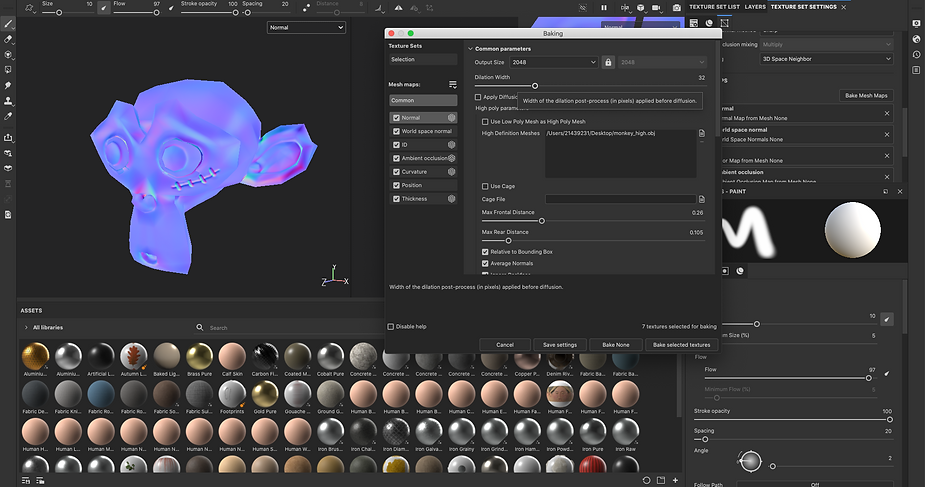Open the camera view settings icon
Viewport: 925px width, 487px height.
(x=656, y=8)
